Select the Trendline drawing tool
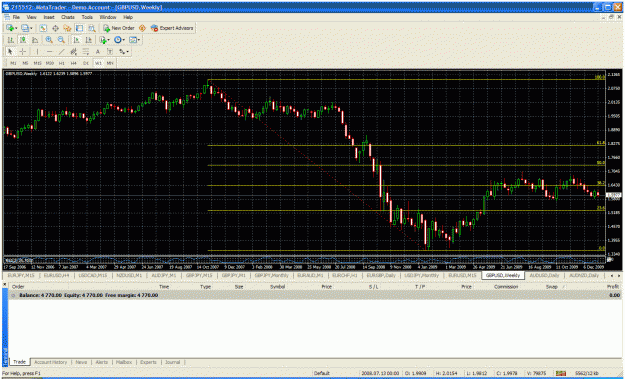625x379 pixels. tap(61, 52)
